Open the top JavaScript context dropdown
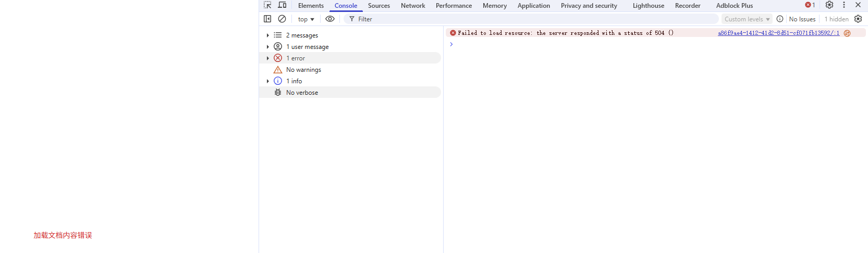This screenshot has width=868, height=253. (306, 19)
